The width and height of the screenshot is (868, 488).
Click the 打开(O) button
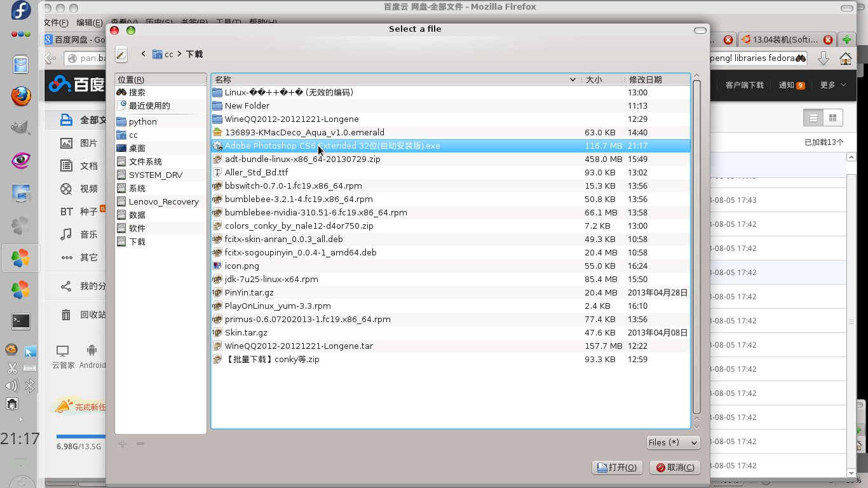617,467
